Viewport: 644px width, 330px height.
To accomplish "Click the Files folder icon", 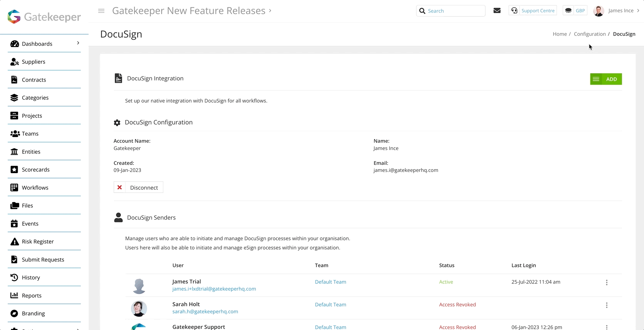I will [15, 205].
